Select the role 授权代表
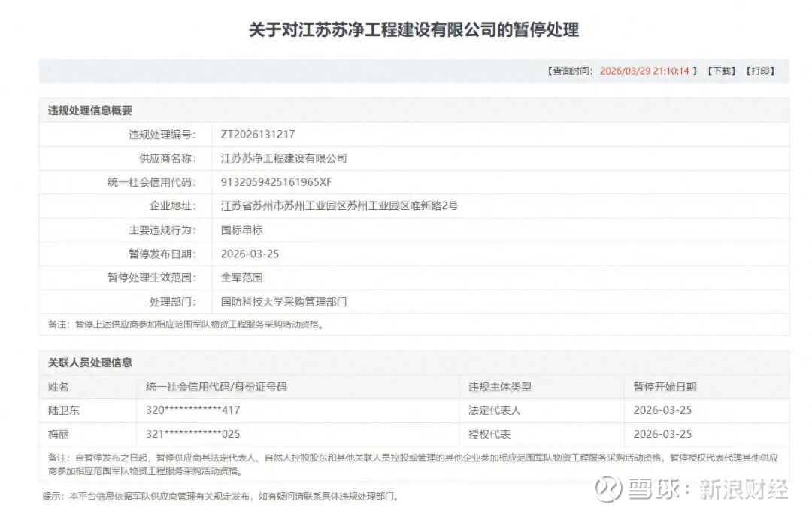The width and height of the screenshot is (812, 514). point(489,434)
